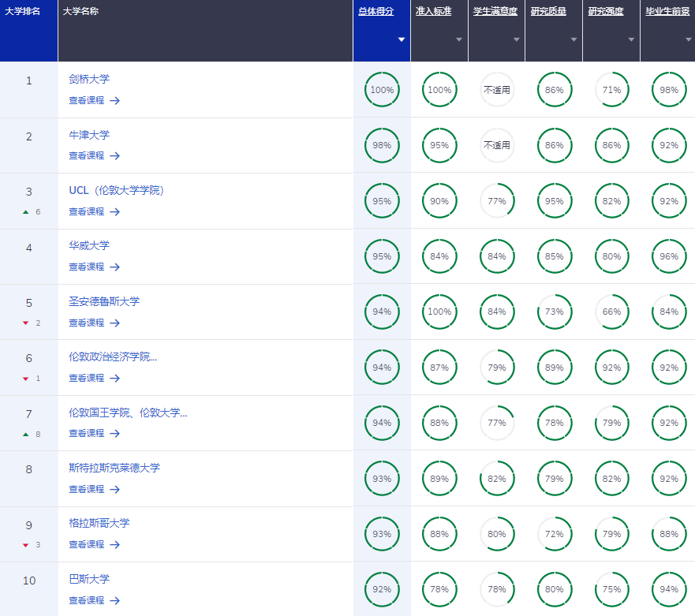This screenshot has width=695, height=616.
Task: Click 查看课程 under 华威大学
Action: pyautogui.click(x=87, y=267)
